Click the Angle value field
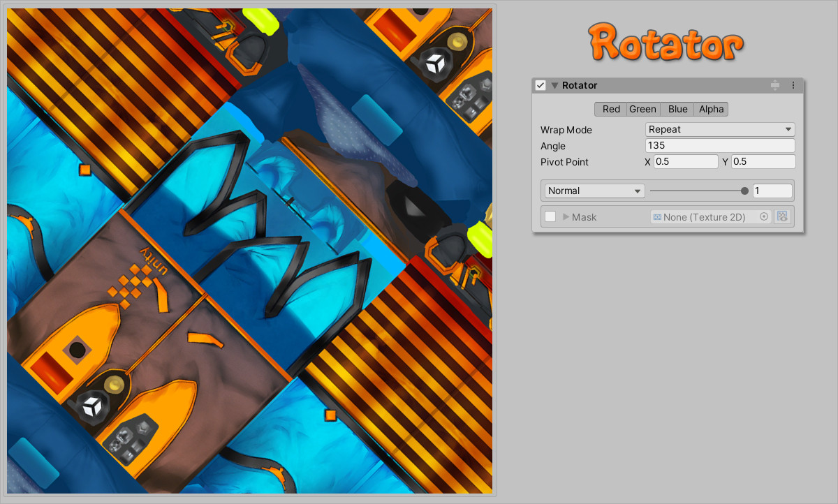This screenshot has height=504, width=838. click(x=720, y=145)
